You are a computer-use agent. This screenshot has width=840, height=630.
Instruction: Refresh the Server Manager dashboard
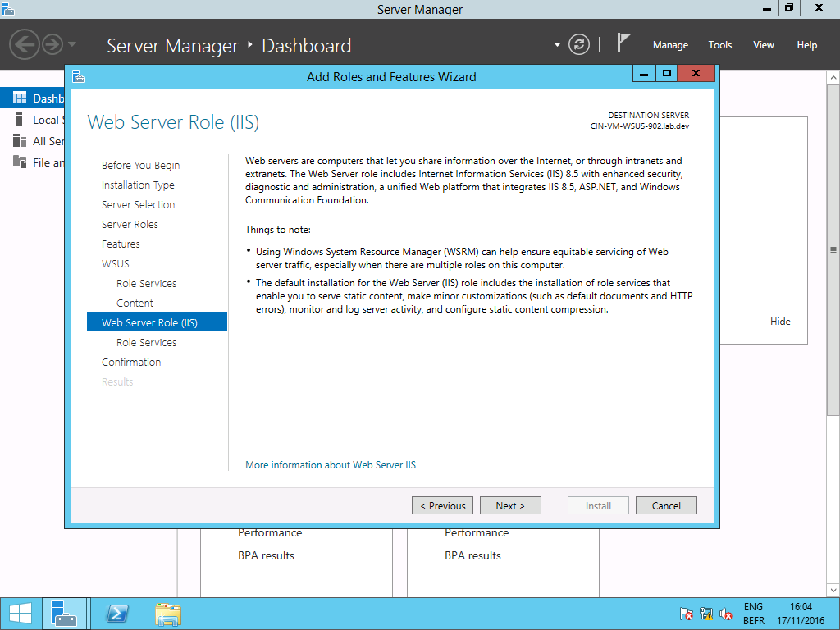579,44
